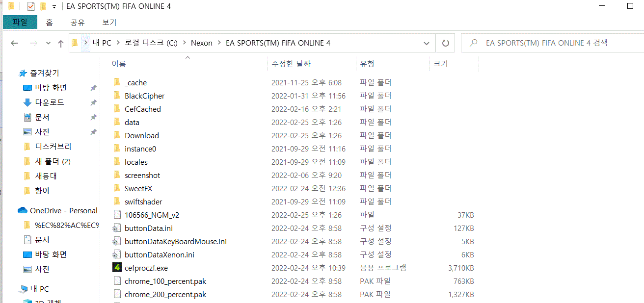The height and width of the screenshot is (303, 644).
Task: Click buttonDataKeyBoardMouse.ini file icon
Action: click(117, 241)
